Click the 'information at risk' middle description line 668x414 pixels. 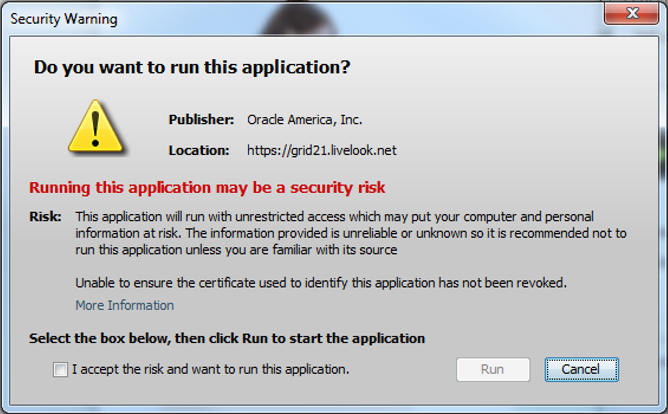(351, 233)
